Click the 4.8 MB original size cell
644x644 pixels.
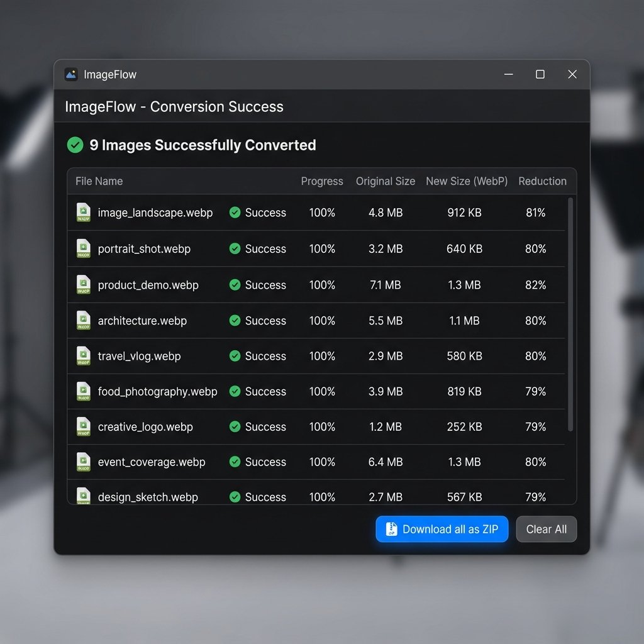point(386,213)
